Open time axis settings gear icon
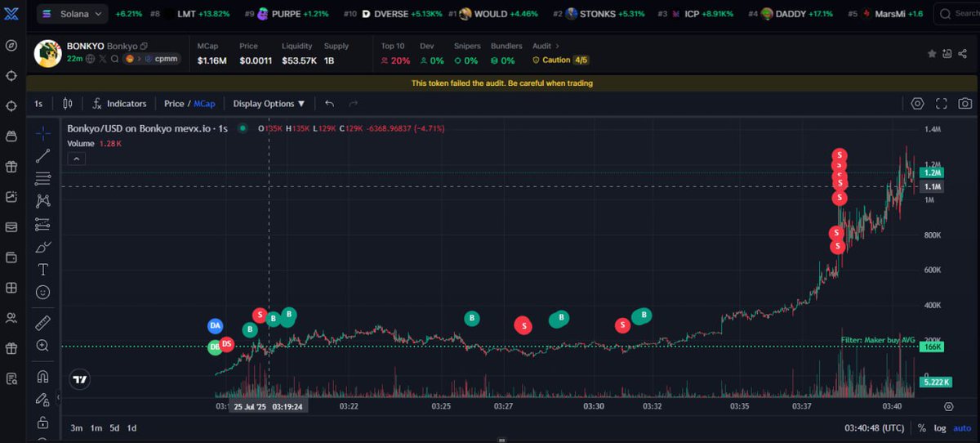Screen dimensions: 980x443 948,406
